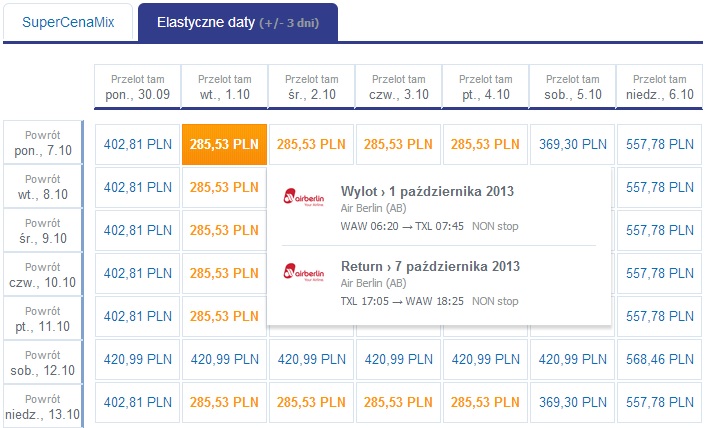Image resolution: width=707 pixels, height=428 pixels.
Task: Choose departure column niedz., 6.10
Action: pyautogui.click(x=660, y=87)
